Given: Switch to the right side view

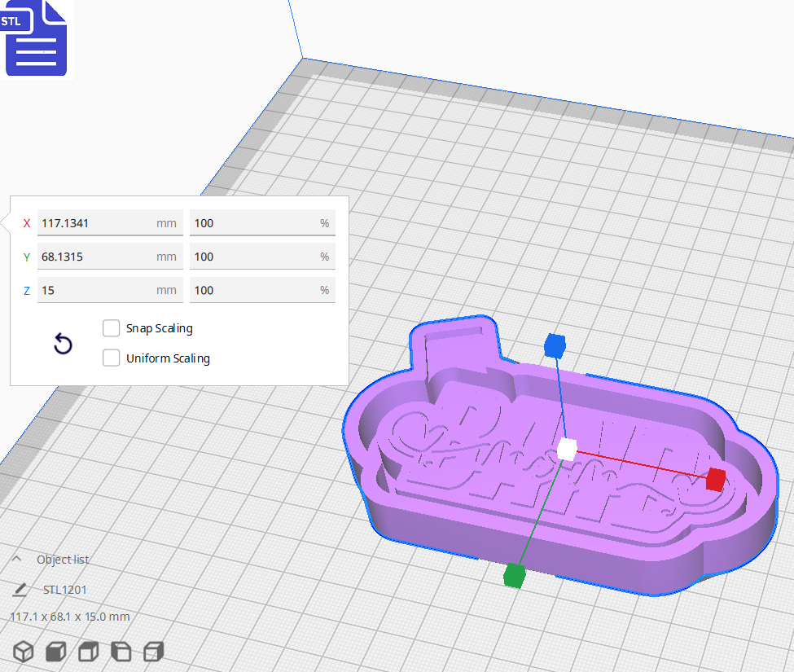Looking at the screenshot, I should click(x=153, y=652).
